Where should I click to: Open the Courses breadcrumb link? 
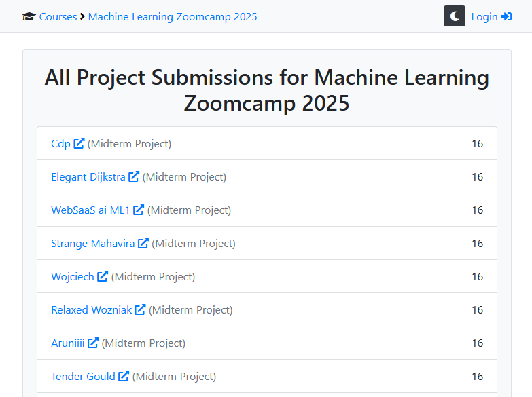[x=58, y=17]
